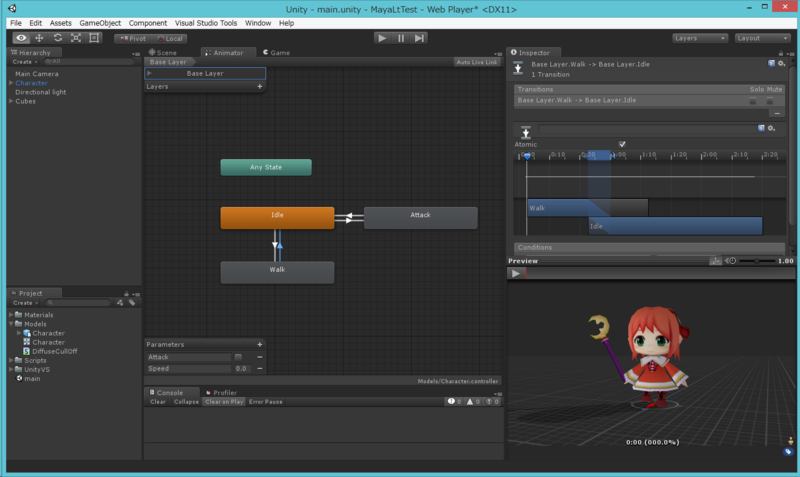This screenshot has width=800, height=477.
Task: Toggle Auto Live Link button
Action: (x=477, y=62)
